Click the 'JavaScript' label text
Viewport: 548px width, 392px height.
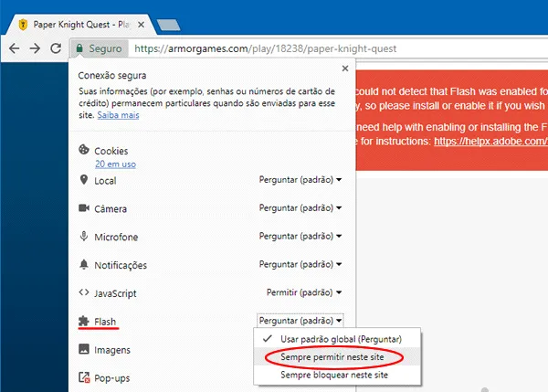(x=115, y=293)
